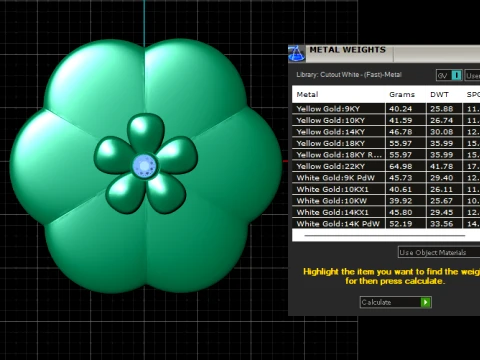Screen dimensions: 480x360
Task: Select the White Gold:10KW row
Action: pyautogui.click(x=386, y=201)
